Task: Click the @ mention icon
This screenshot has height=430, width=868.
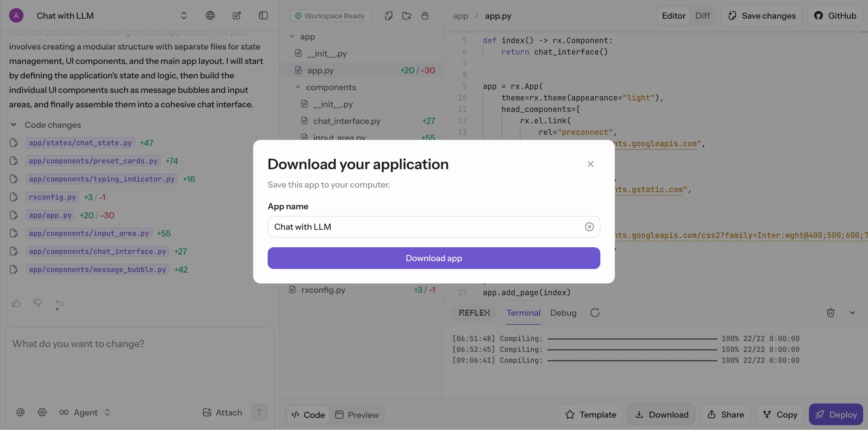Action: [20, 412]
